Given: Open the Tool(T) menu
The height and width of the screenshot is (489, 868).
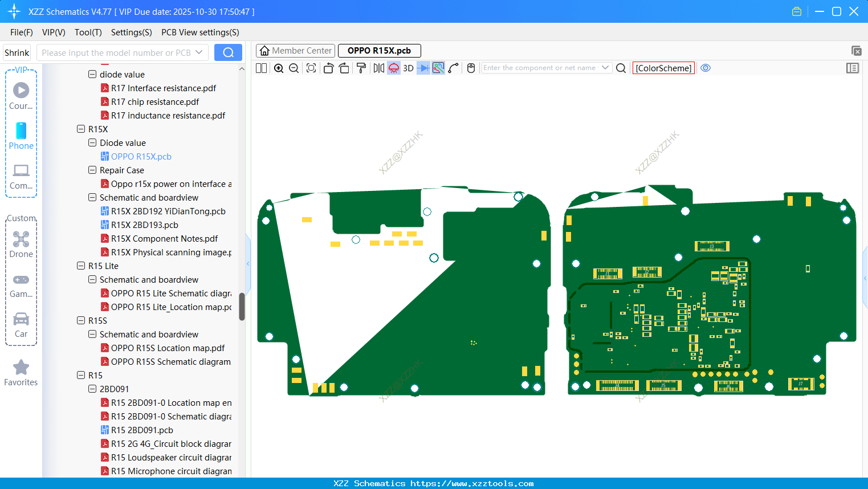Looking at the screenshot, I should click(88, 32).
